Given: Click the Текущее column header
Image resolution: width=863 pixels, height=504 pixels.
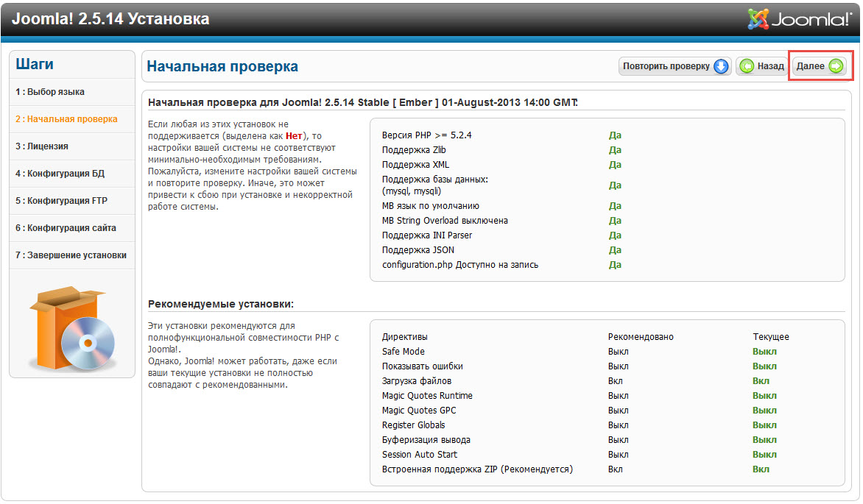Looking at the screenshot, I should pyautogui.click(x=770, y=337).
